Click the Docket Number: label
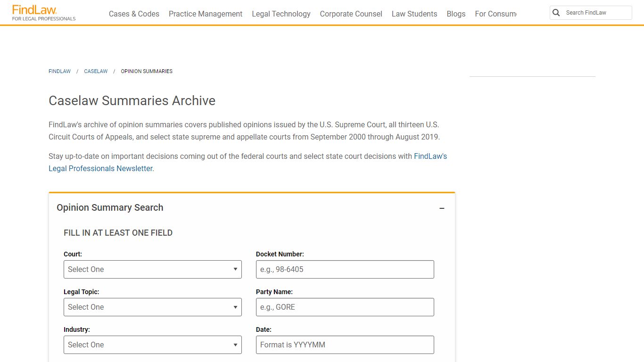The height and width of the screenshot is (362, 644). tap(280, 254)
